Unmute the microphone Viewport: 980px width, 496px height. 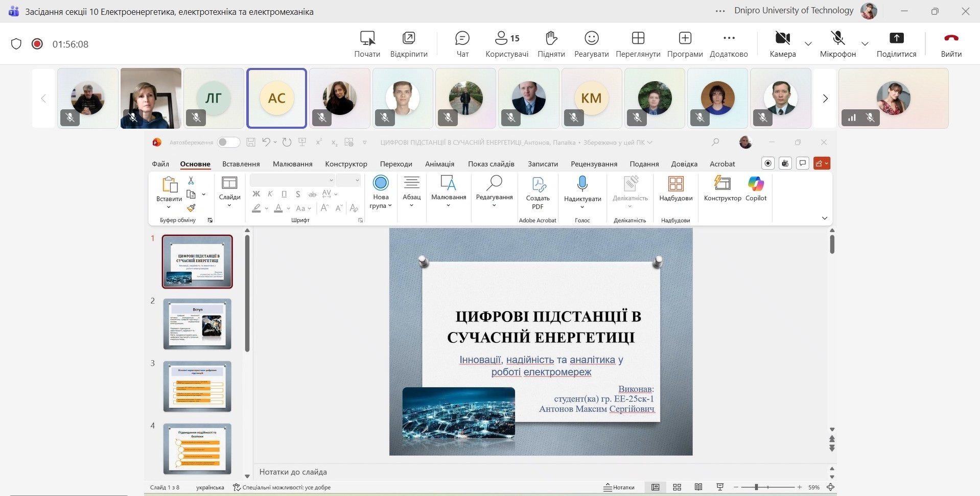coord(837,43)
